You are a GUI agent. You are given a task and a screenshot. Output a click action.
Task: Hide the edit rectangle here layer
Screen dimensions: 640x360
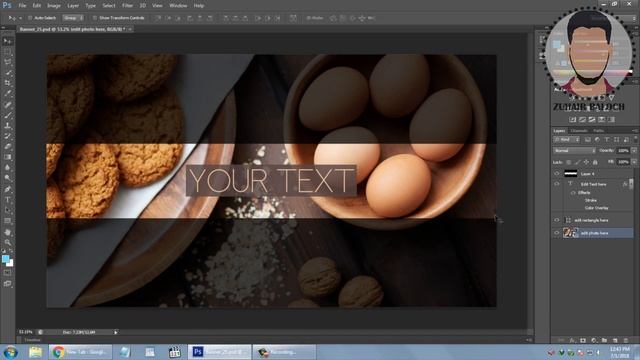pyautogui.click(x=556, y=220)
